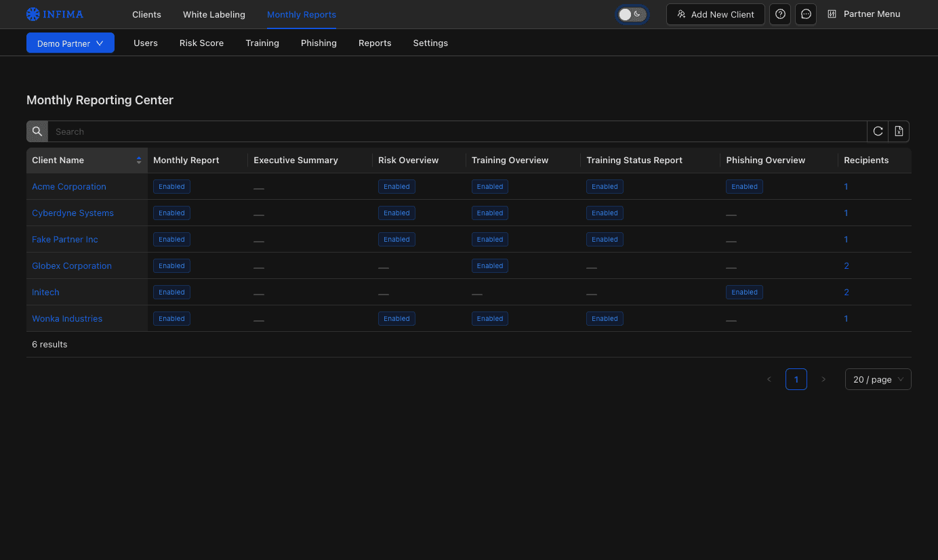Click the INFIMA logo
Screen dimensions: 938x560
click(55, 14)
